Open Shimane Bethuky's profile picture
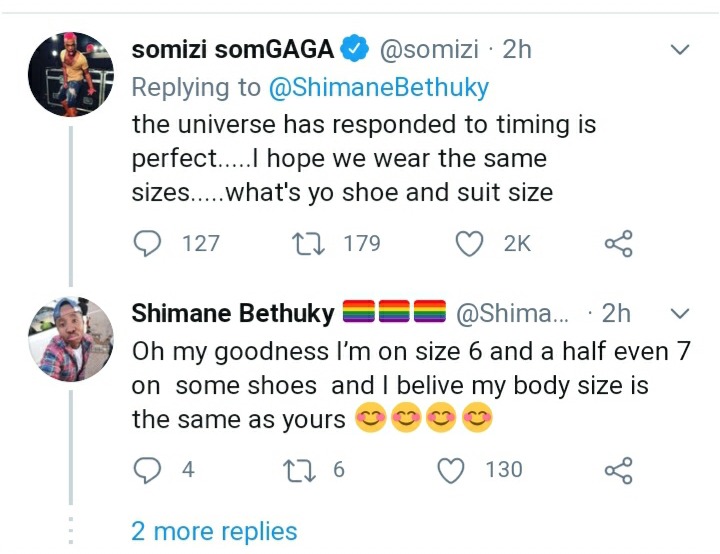Image resolution: width=720 pixels, height=554 pixels. [69, 340]
